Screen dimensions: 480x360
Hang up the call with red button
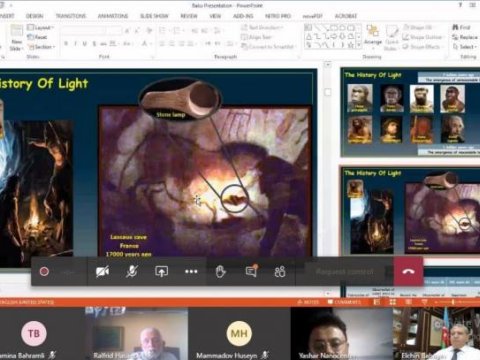point(408,271)
